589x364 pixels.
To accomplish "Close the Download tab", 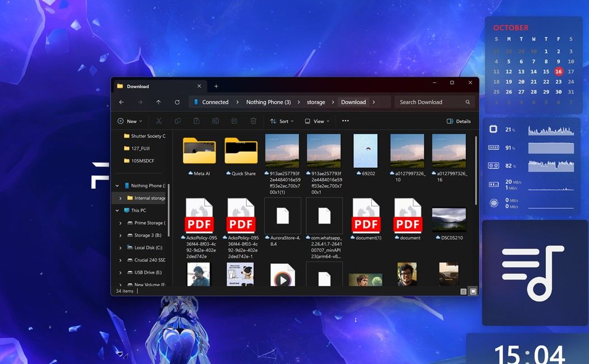I will [199, 86].
